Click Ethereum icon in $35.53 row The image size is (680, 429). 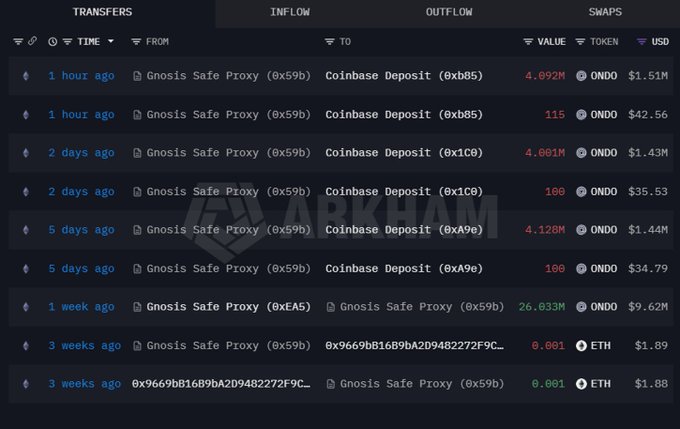pyautogui.click(x=26, y=191)
